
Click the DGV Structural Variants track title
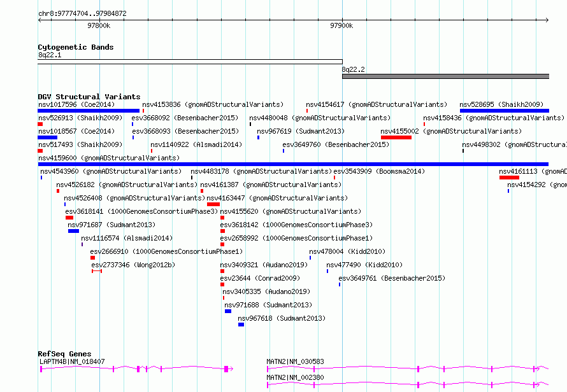(89, 97)
